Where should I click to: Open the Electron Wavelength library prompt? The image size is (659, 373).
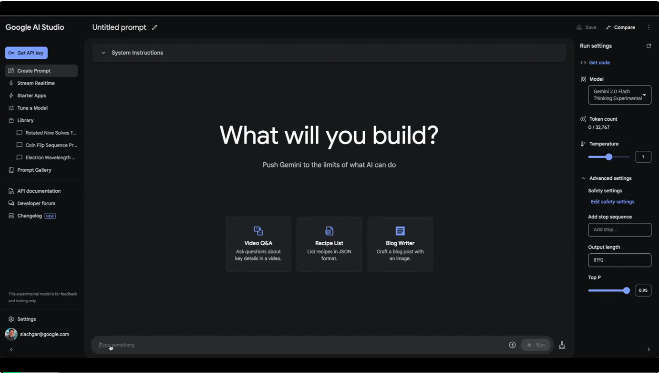click(46, 158)
